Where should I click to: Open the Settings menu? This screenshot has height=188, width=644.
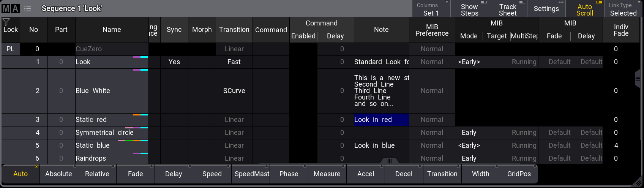(546, 9)
